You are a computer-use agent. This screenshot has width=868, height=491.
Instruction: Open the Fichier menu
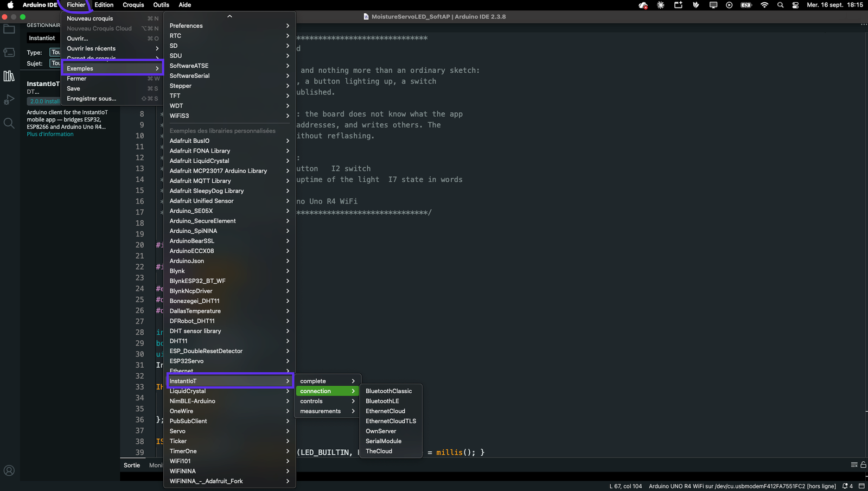point(76,5)
